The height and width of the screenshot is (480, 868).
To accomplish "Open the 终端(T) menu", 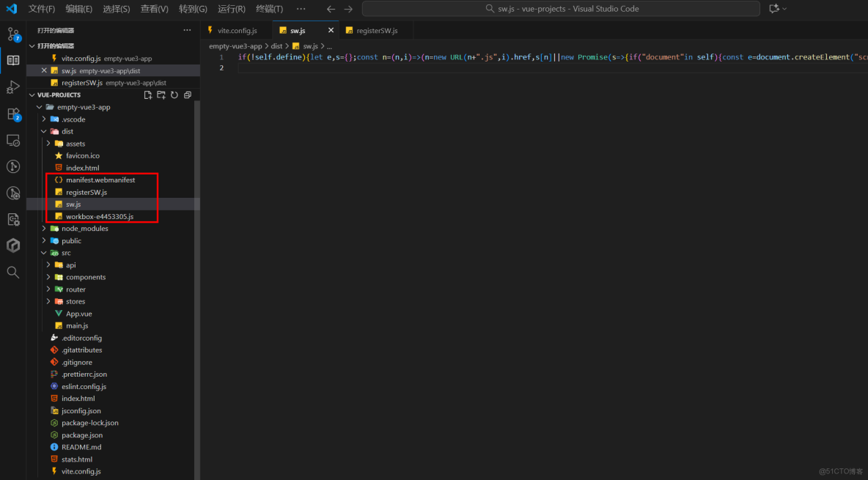I will point(268,8).
